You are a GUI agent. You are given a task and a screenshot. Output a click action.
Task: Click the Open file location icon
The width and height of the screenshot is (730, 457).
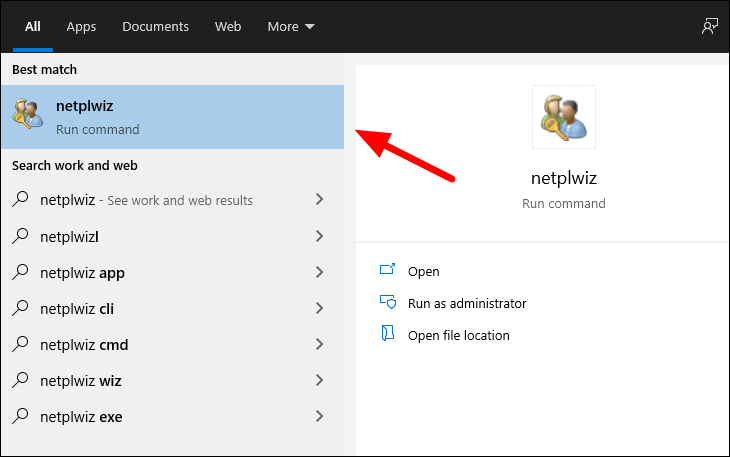[x=388, y=334]
